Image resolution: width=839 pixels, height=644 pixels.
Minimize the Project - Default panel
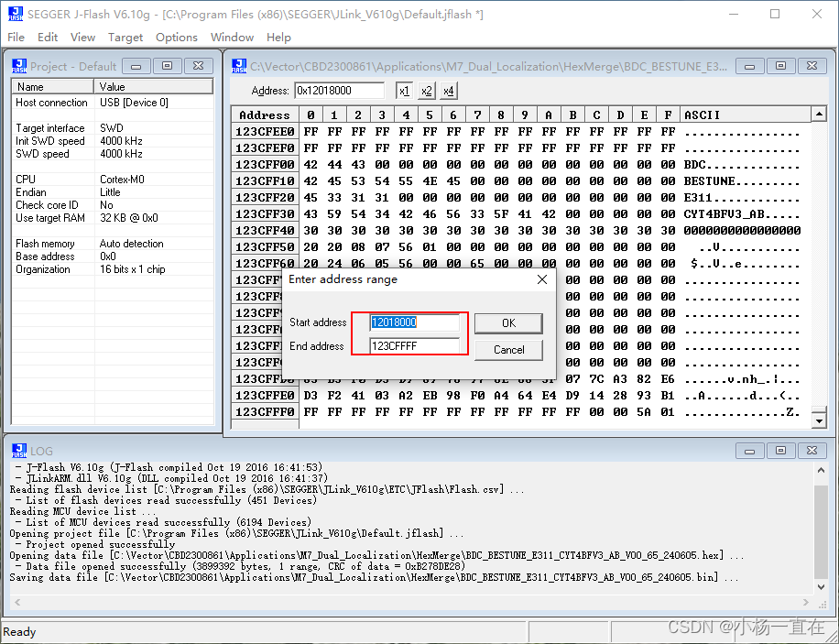click(136, 65)
